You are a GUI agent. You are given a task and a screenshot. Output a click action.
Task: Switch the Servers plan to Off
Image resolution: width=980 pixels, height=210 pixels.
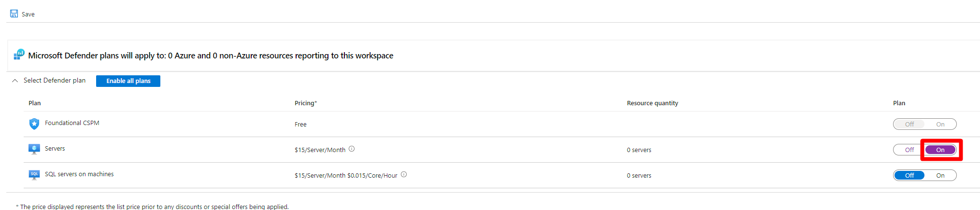(x=909, y=150)
